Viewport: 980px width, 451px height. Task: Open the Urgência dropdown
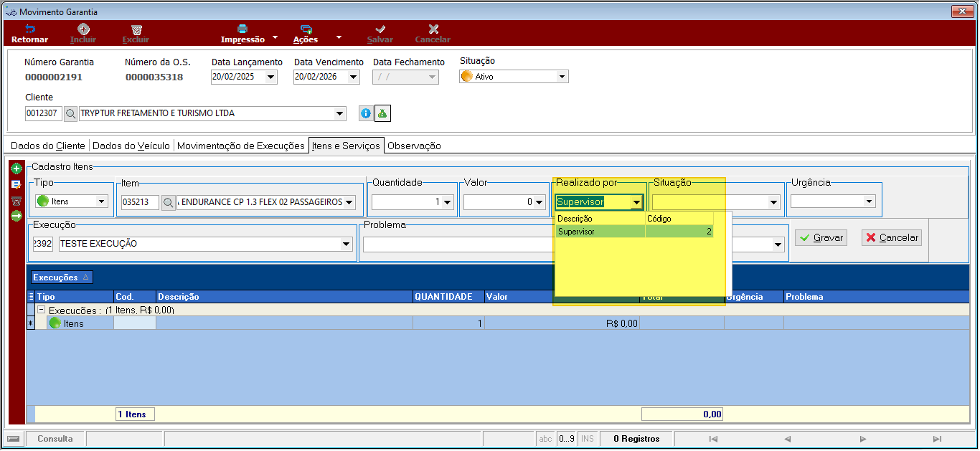[870, 201]
